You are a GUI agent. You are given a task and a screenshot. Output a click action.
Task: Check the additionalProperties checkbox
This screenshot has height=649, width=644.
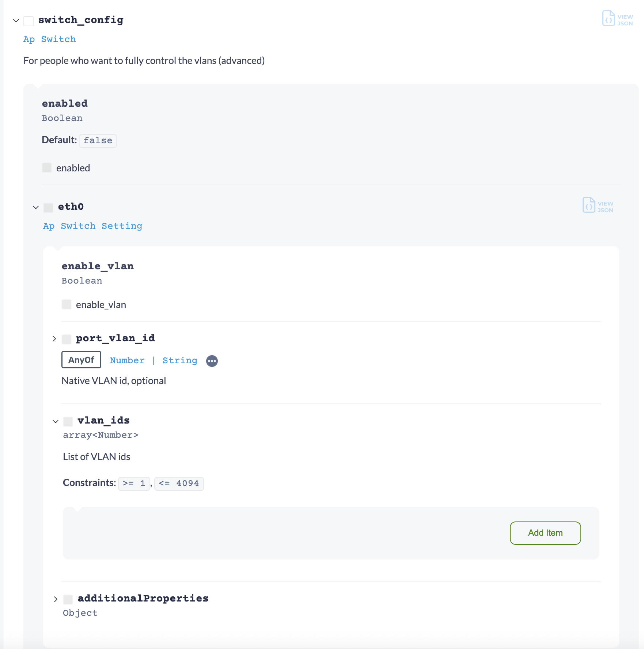point(68,599)
